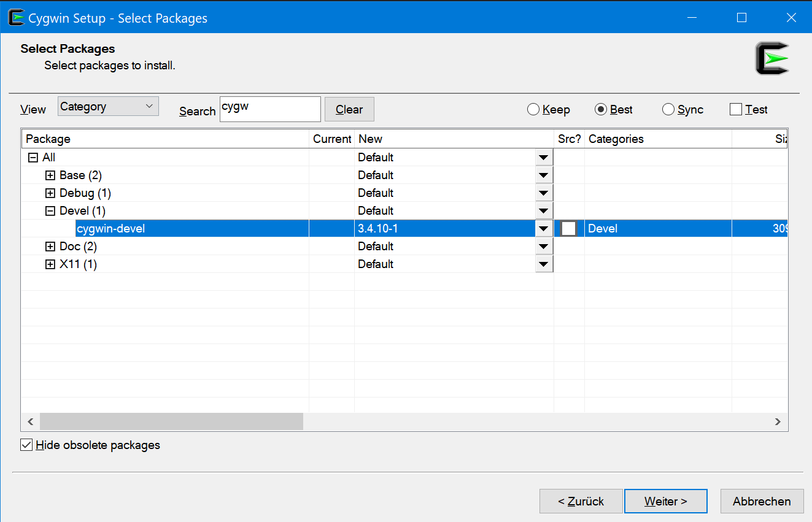Expand the X11 (1) category

(50, 264)
